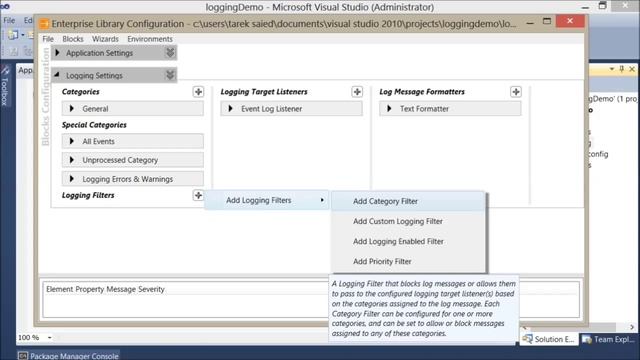Screen dimensions: 640x360
Task: Add a Logging Target Listener plus icon
Action: pyautogui.click(x=357, y=92)
